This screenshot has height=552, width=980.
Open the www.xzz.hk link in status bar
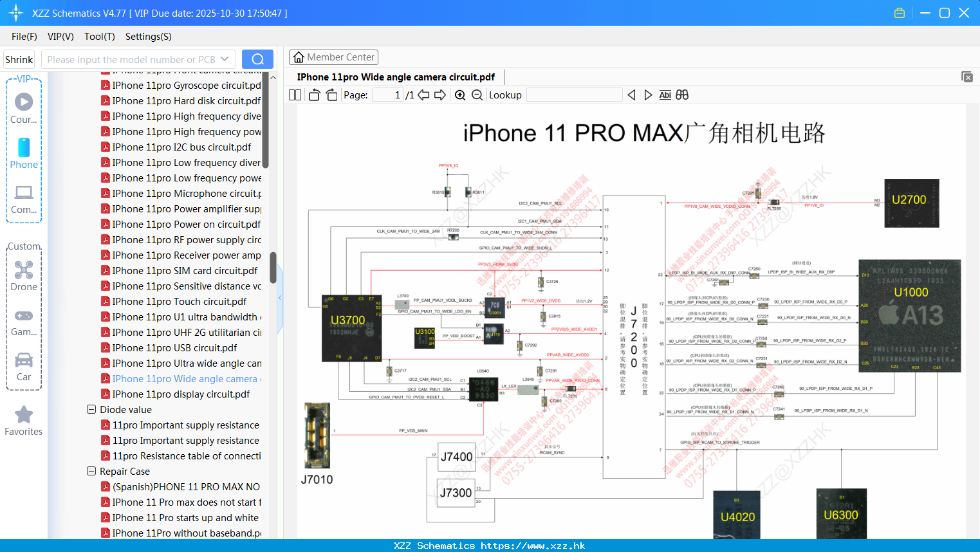click(533, 546)
